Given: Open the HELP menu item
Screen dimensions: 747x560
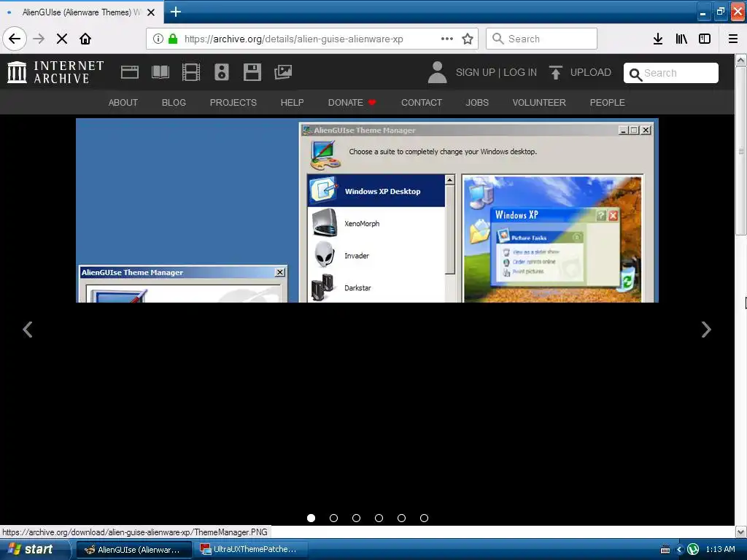Looking at the screenshot, I should tap(292, 103).
